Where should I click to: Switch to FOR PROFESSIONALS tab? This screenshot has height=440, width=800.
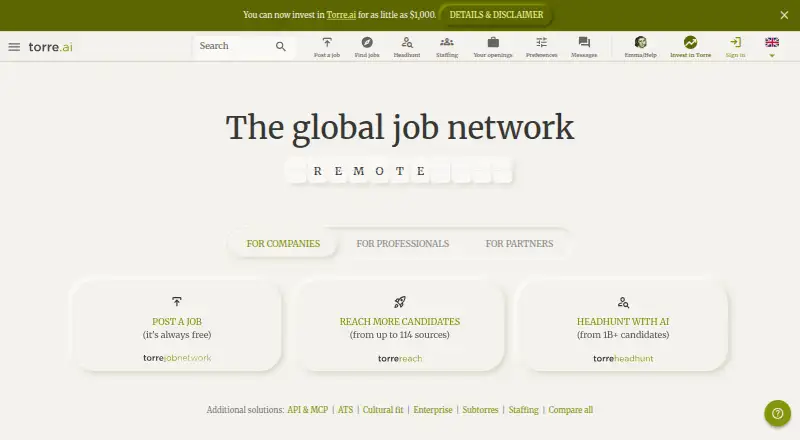pos(403,243)
